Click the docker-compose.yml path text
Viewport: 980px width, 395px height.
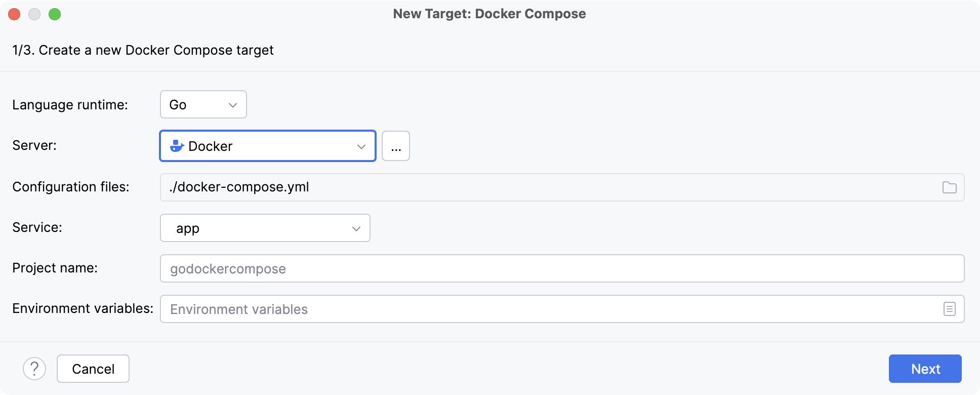239,187
